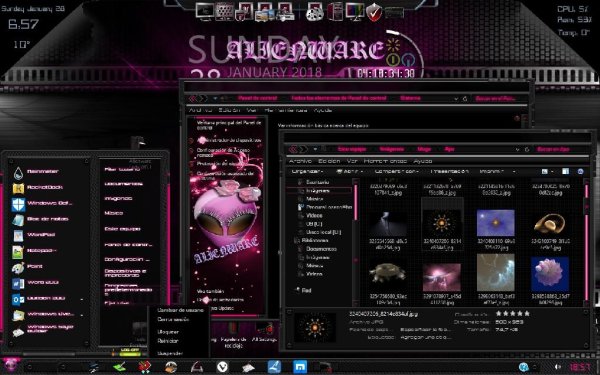Expand the Windows Live submenu arrow
The height and width of the screenshot is (375, 600).
pyautogui.click(x=82, y=315)
